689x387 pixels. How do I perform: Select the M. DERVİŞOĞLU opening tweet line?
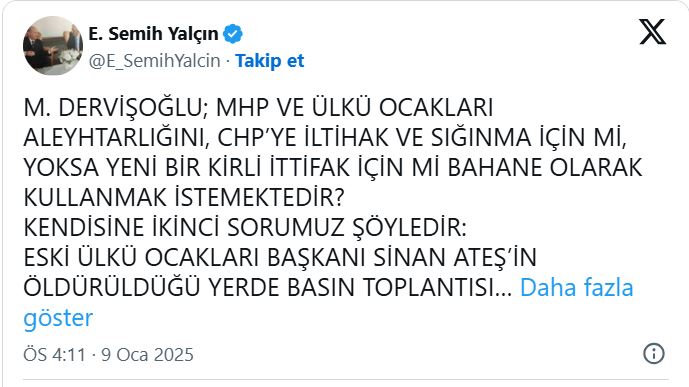(x=258, y=108)
